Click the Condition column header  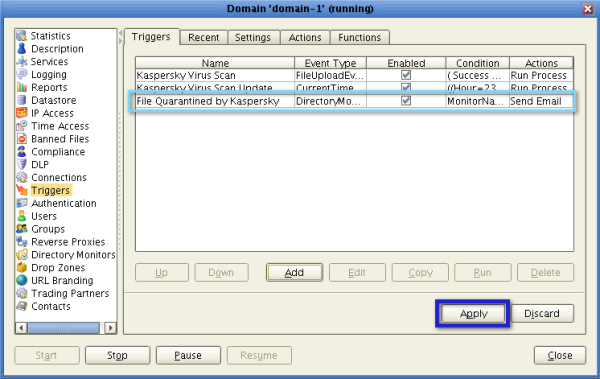click(478, 63)
